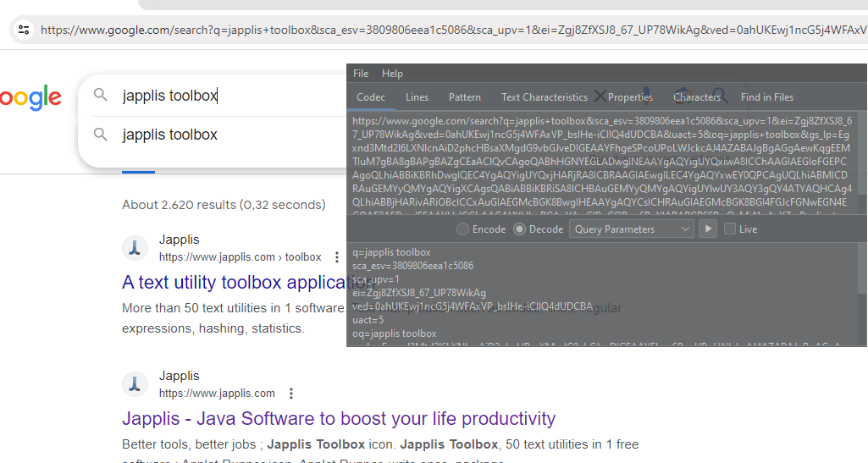Click the Japplis favicon of the www.japplis.com result
The width and height of the screenshot is (868, 463).
(x=135, y=384)
